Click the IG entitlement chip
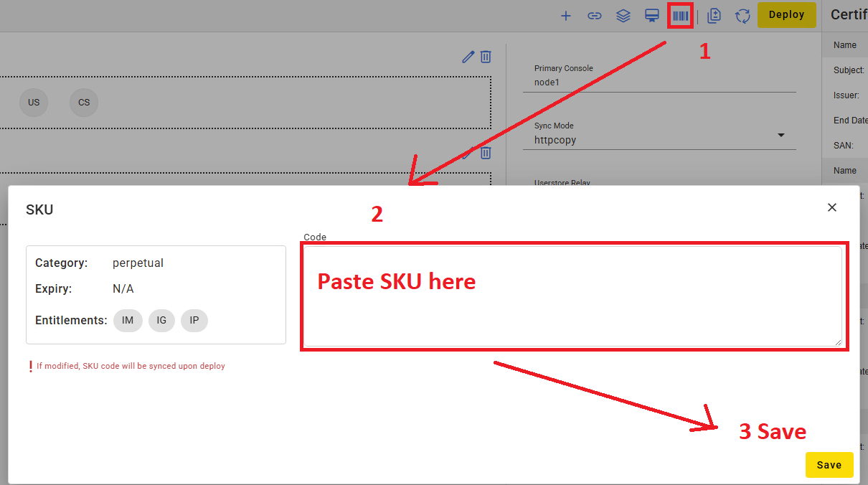Screen dimensions: 868x485 [x=161, y=321]
